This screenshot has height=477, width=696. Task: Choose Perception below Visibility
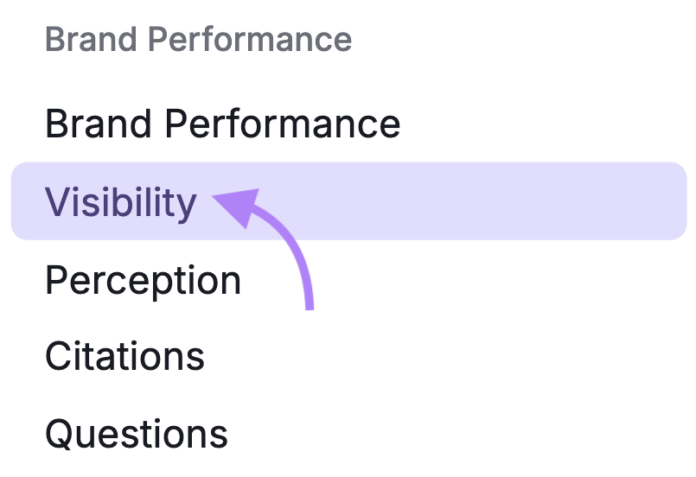coord(143,280)
